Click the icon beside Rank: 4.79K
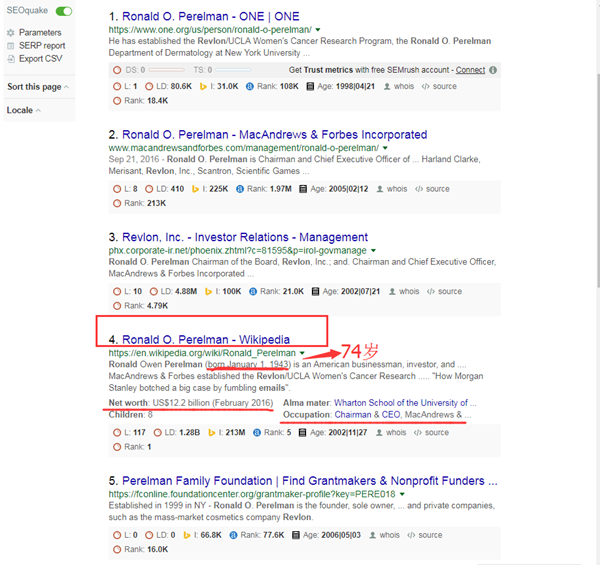The image size is (600, 565). (x=117, y=306)
